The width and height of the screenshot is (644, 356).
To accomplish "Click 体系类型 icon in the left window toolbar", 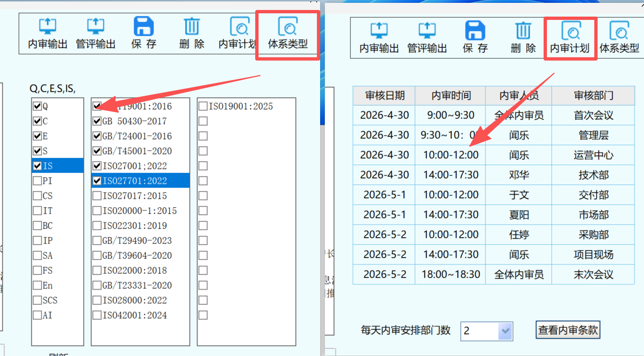I will [287, 27].
